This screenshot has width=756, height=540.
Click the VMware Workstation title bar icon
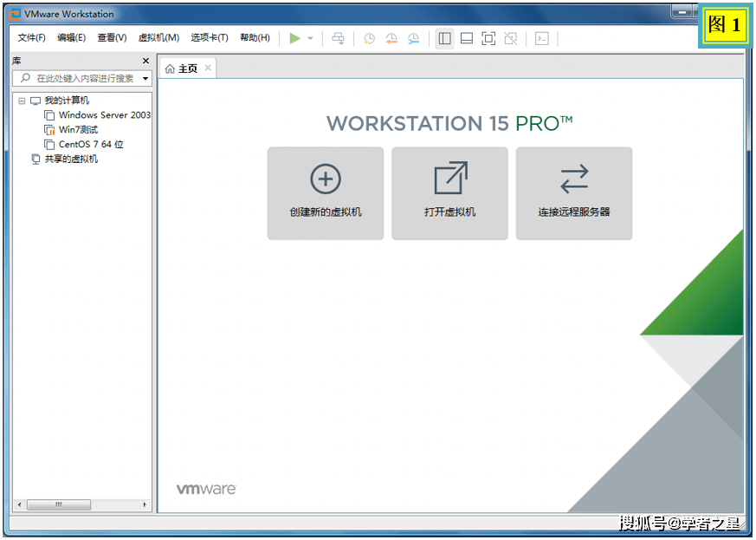(15, 14)
